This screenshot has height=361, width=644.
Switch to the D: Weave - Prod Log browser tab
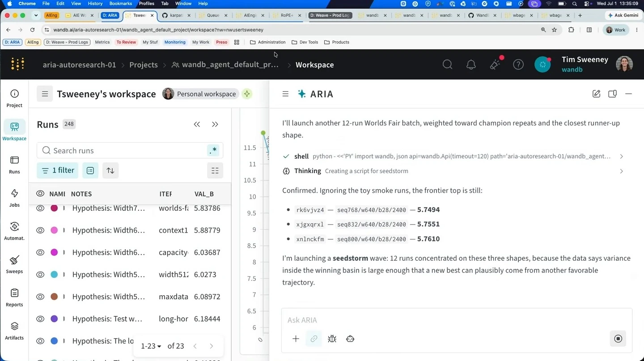click(330, 15)
